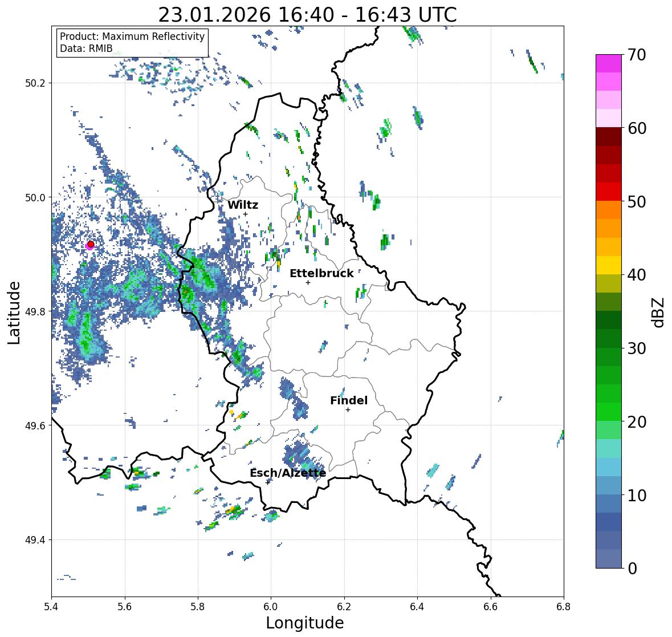Click the 50.2 latitude tick label

click(x=35, y=83)
